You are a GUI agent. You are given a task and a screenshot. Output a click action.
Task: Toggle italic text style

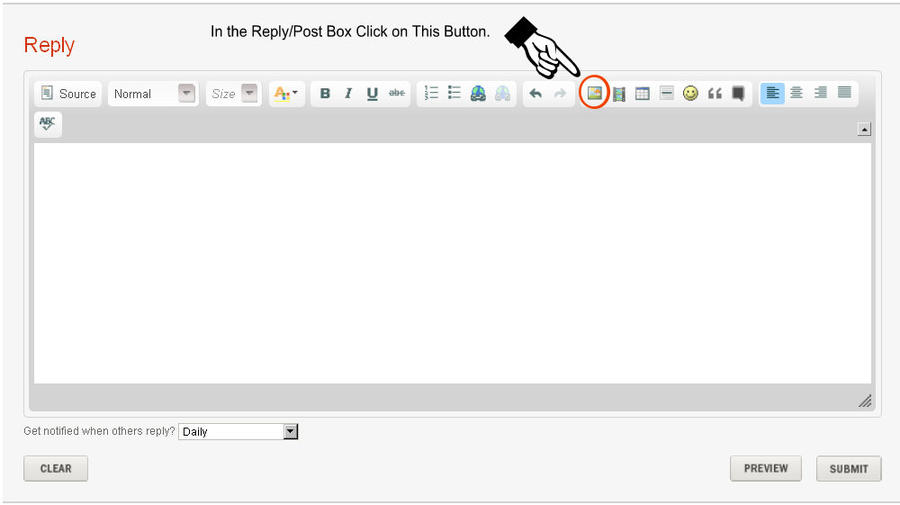point(348,93)
